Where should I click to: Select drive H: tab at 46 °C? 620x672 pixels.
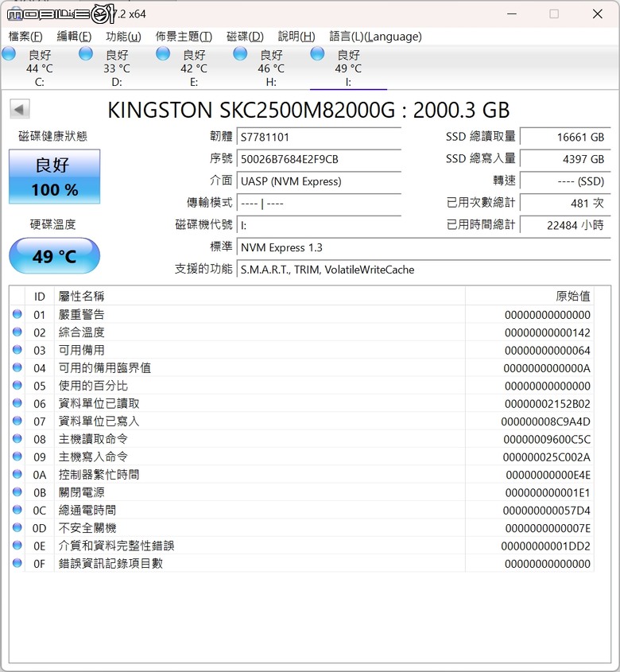pos(271,68)
